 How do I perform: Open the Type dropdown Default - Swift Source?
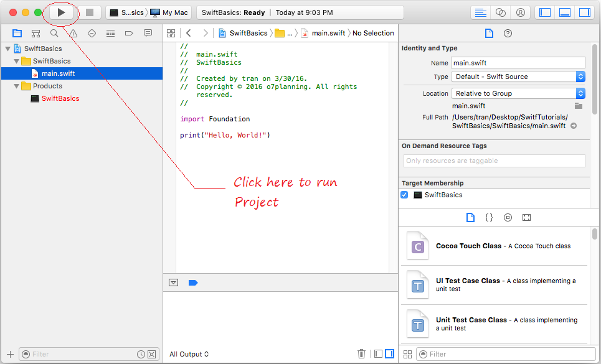tap(518, 77)
